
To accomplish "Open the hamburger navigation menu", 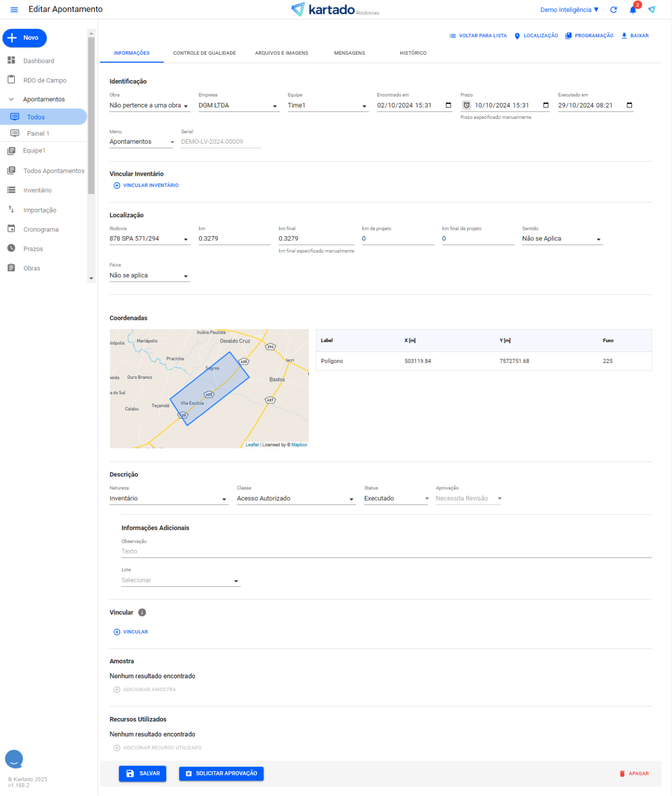I will (14, 10).
